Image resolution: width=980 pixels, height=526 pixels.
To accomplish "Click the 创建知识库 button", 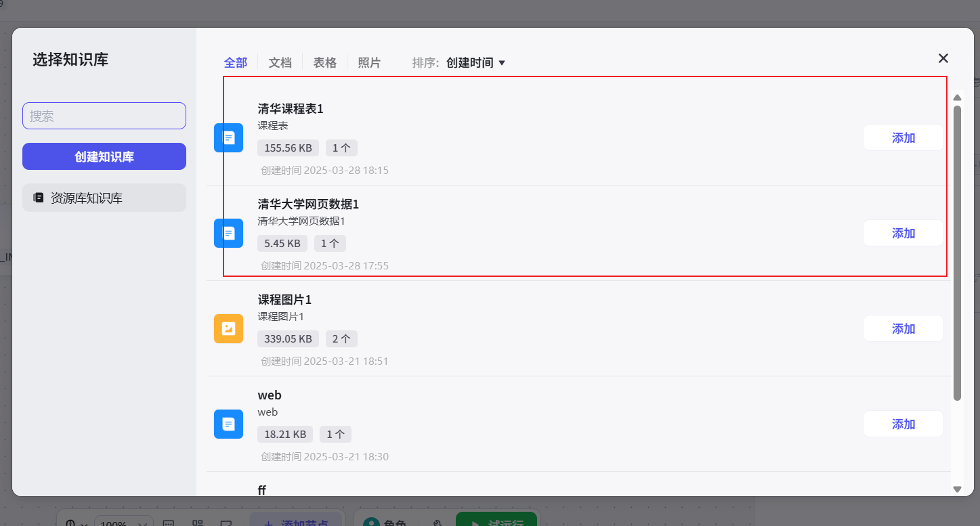I will click(x=104, y=156).
